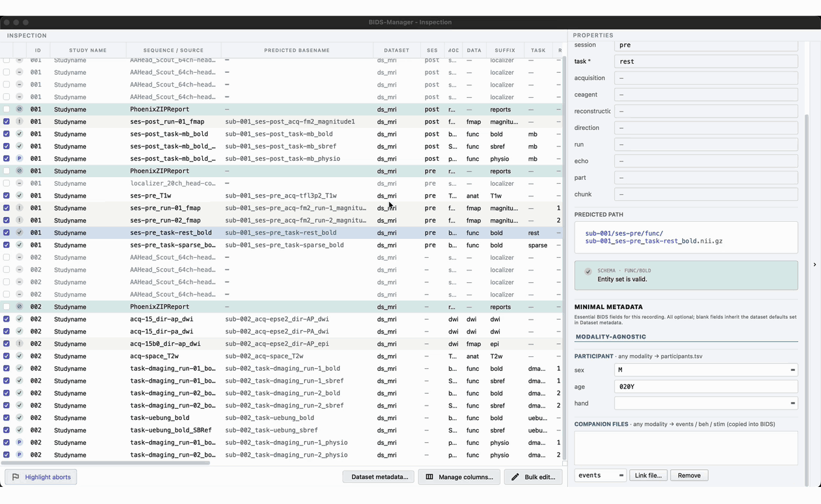This screenshot has height=504, width=821.
Task: Uncheck the ses-post_run-01_fmap row checkbox
Action: tap(7, 121)
